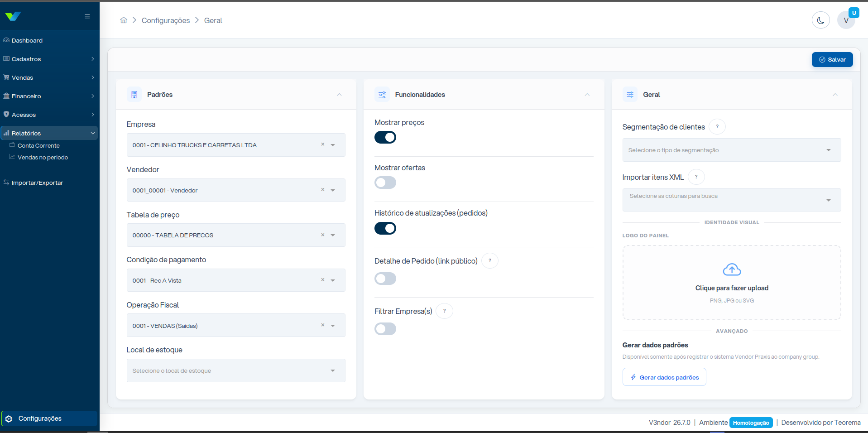Click the Funcionalidades sliders icon
868x433 pixels.
tap(382, 95)
